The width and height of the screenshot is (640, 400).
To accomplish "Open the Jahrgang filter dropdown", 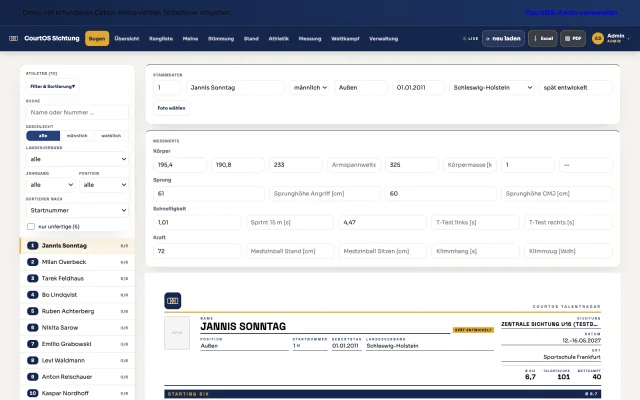I will (51, 185).
